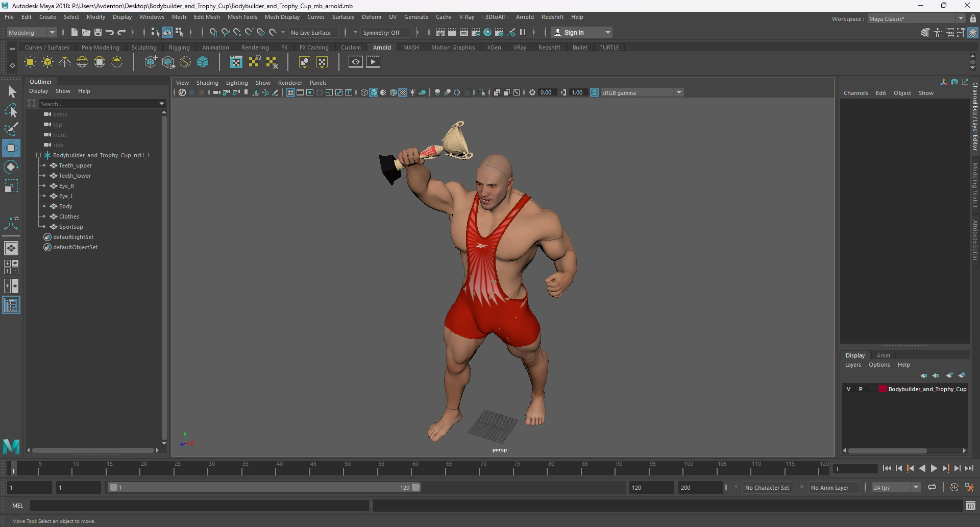Viewport: 980px width, 527px height.
Task: Save the scene with the disk icon
Action: 98,32
